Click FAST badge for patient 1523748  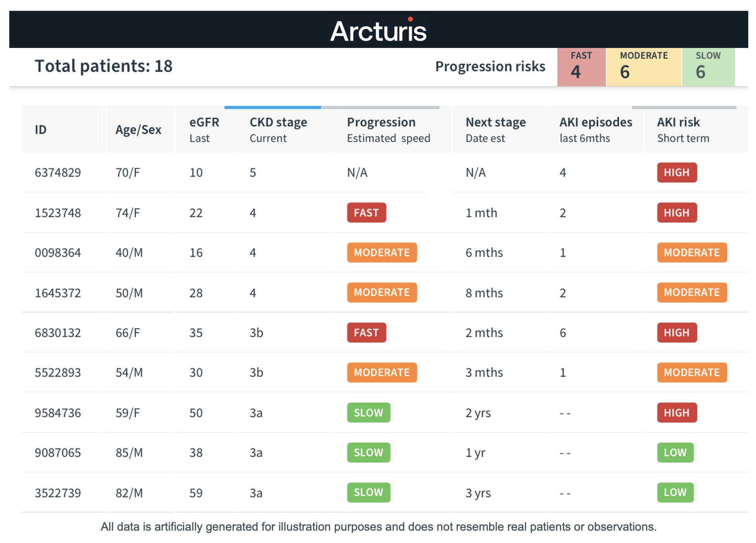[366, 213]
